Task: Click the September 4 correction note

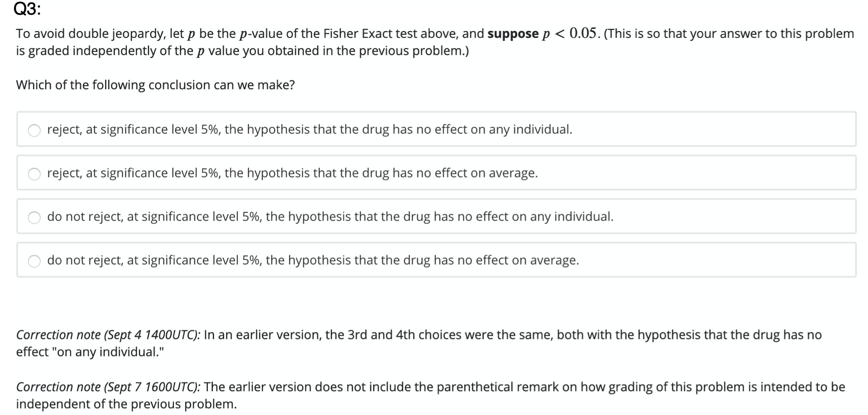Action: point(406,343)
